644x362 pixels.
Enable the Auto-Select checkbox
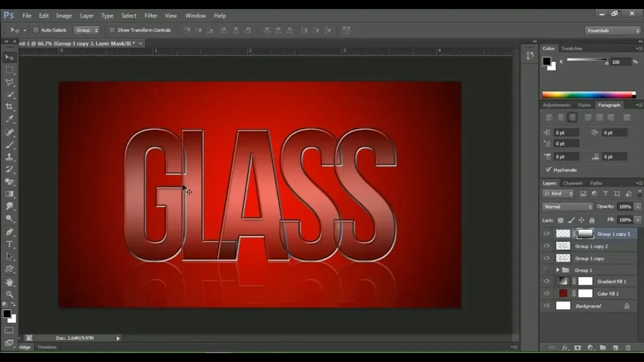click(x=36, y=30)
